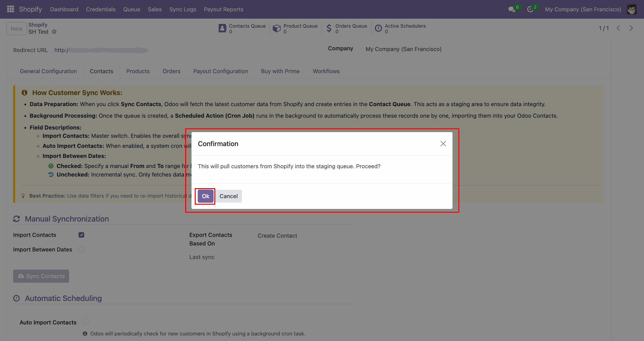This screenshot has width=644, height=341.
Task: Uncheck the Import Contacts checkbox
Action: pyautogui.click(x=82, y=235)
